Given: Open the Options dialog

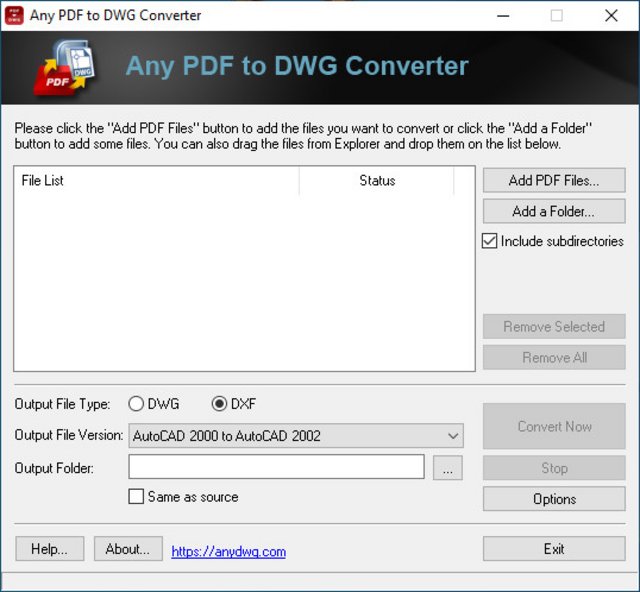Looking at the screenshot, I should click(554, 499).
